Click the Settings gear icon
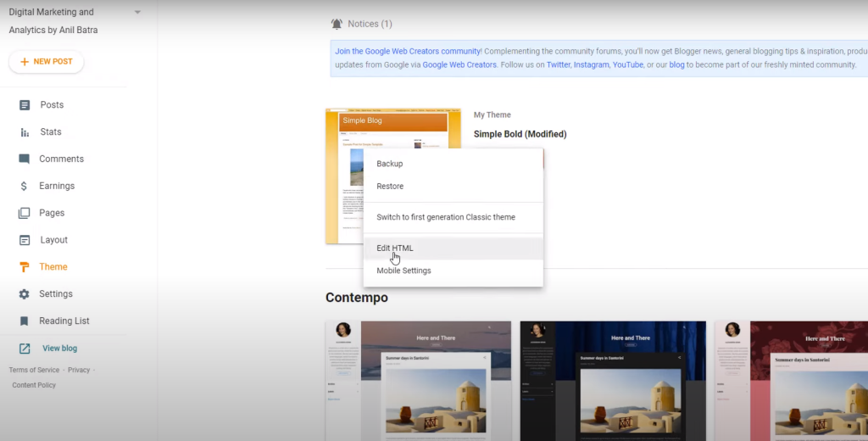Image resolution: width=868 pixels, height=441 pixels. [25, 294]
